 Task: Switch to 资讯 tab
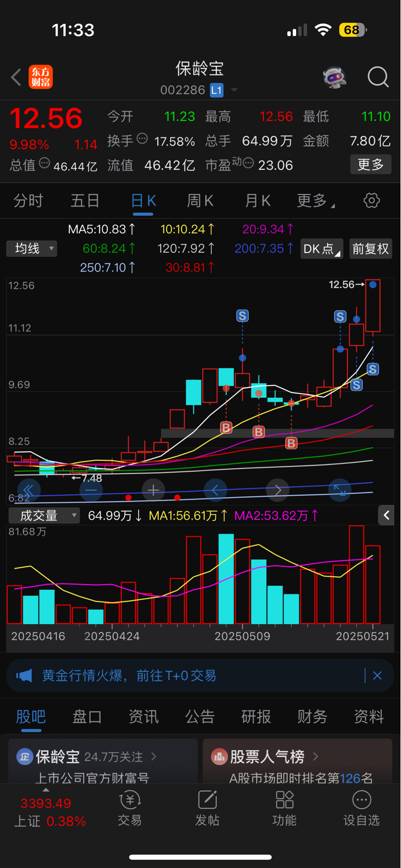click(143, 717)
